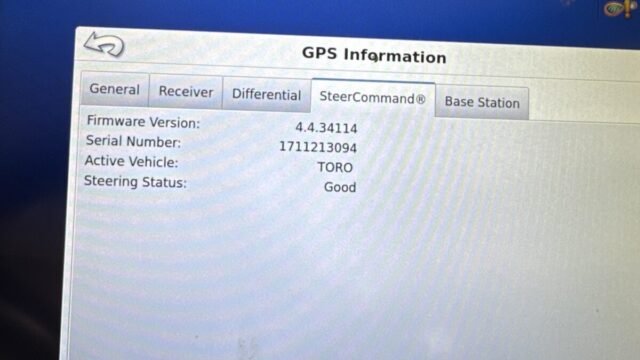Click the Steering Status label
640x360 pixels.
click(135, 181)
